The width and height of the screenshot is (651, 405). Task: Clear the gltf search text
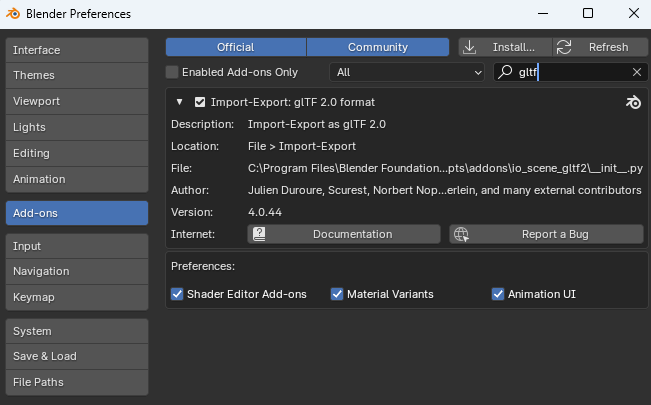point(637,72)
